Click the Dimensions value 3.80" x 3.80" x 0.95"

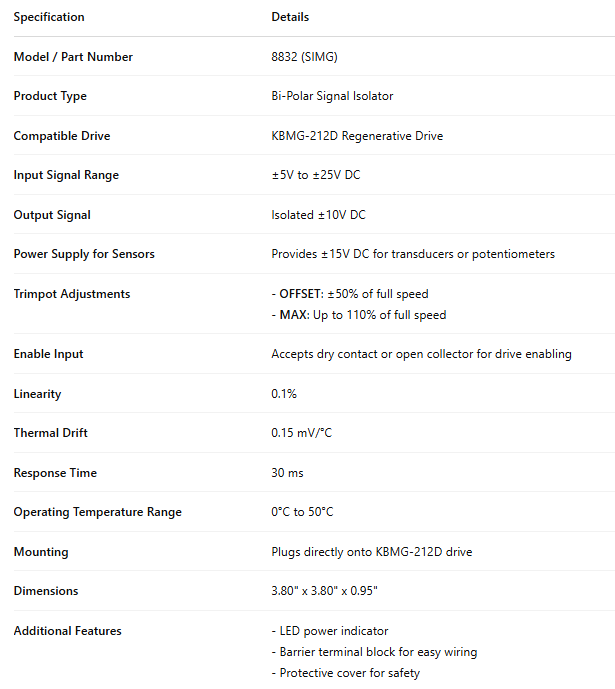[x=324, y=591]
